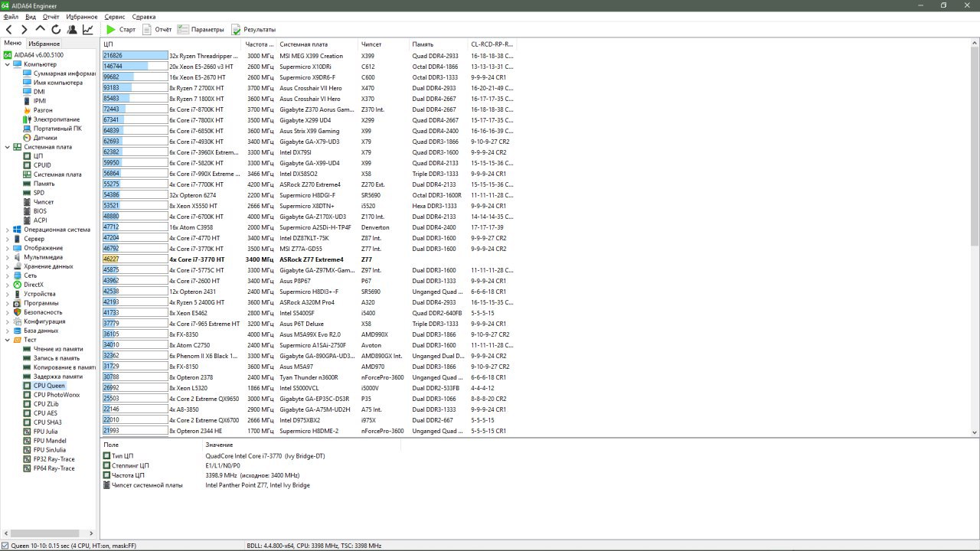Expand the Отображение tree node
Image resolution: width=980 pixels, height=551 pixels.
(x=8, y=248)
